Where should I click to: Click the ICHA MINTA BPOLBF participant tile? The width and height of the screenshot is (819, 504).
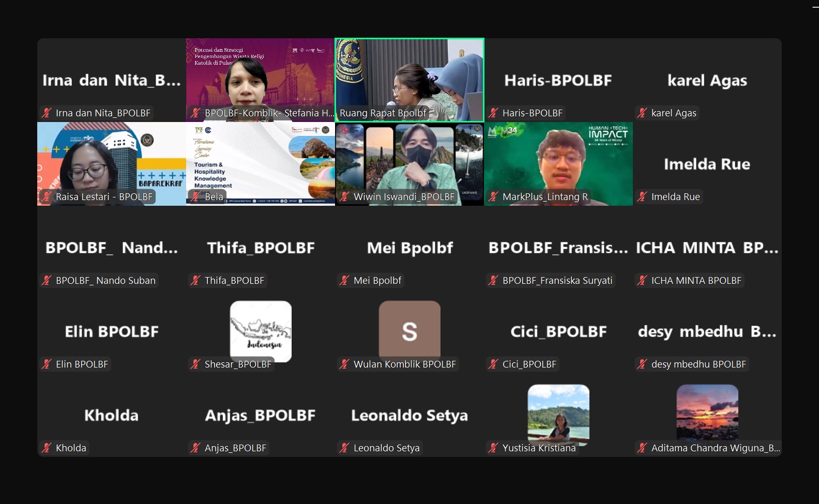pos(707,248)
